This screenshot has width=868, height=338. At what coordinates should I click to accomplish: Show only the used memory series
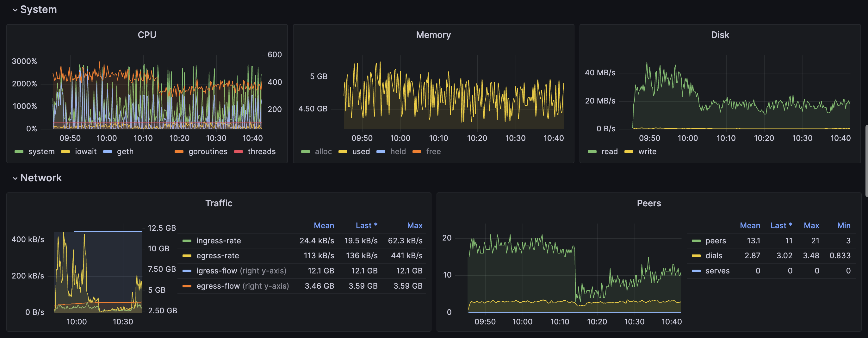tap(361, 152)
